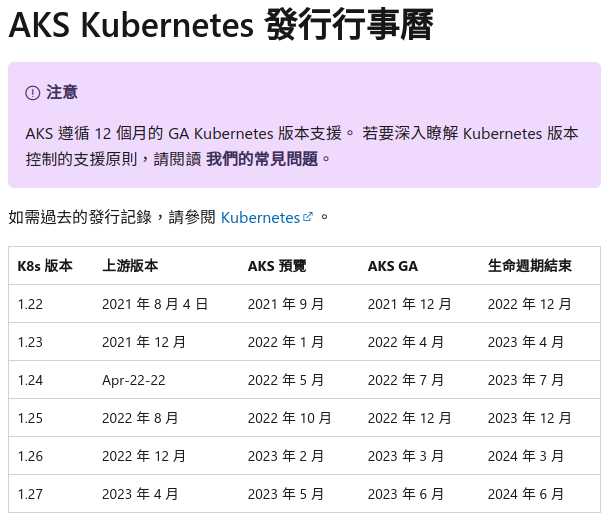Click the 生命週期結束 column header

tap(530, 266)
